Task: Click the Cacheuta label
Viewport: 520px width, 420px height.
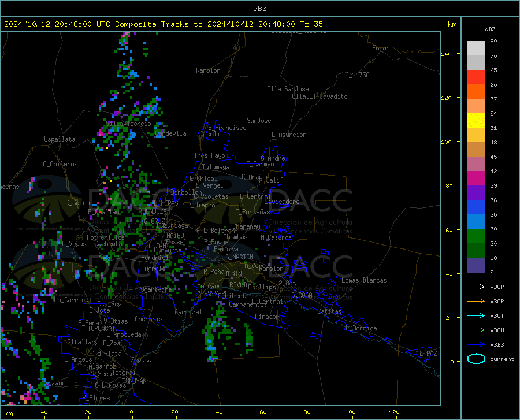Action: pyautogui.click(x=108, y=244)
